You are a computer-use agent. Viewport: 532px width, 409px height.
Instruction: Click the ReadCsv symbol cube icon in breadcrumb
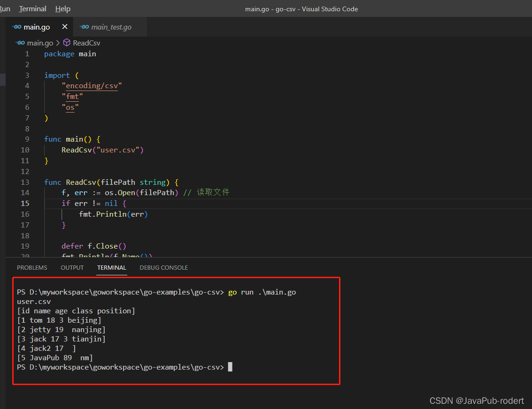(67, 43)
